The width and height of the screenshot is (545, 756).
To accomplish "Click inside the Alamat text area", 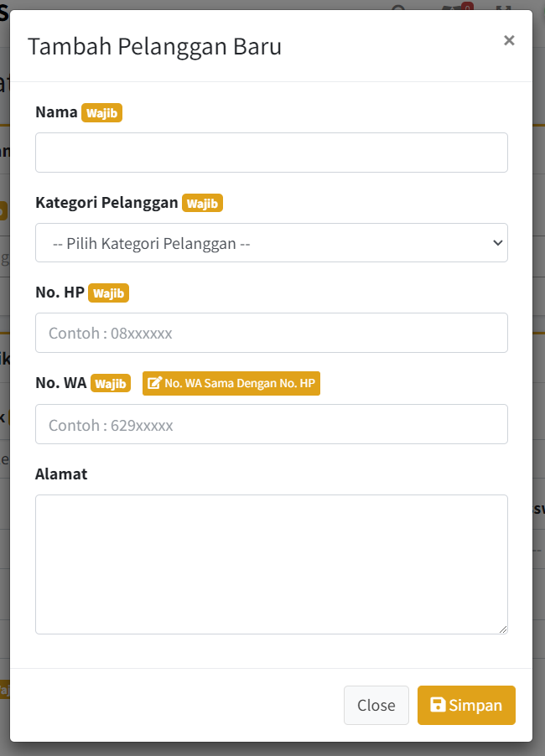I will point(271,564).
